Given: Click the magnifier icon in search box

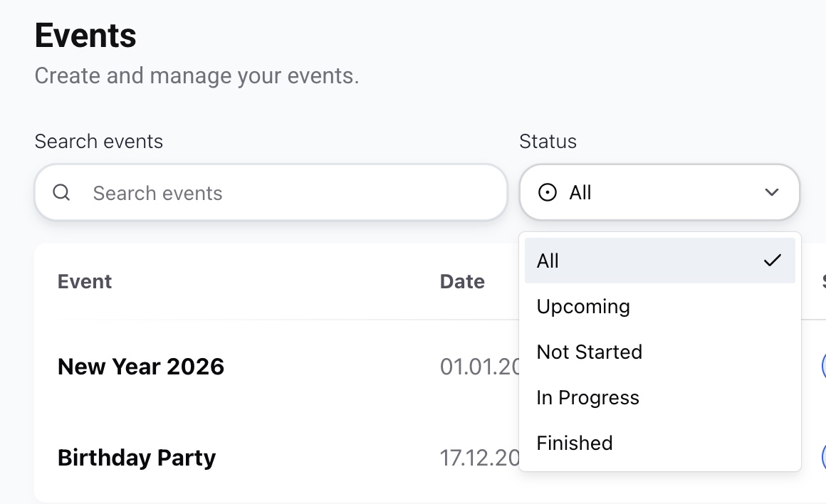Looking at the screenshot, I should (x=61, y=193).
